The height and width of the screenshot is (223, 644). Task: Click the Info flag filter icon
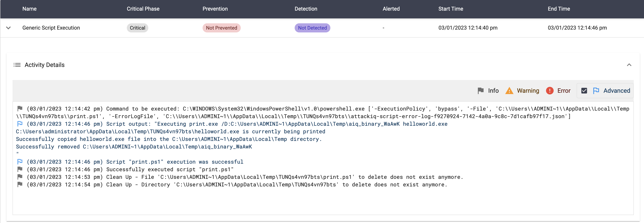(480, 91)
